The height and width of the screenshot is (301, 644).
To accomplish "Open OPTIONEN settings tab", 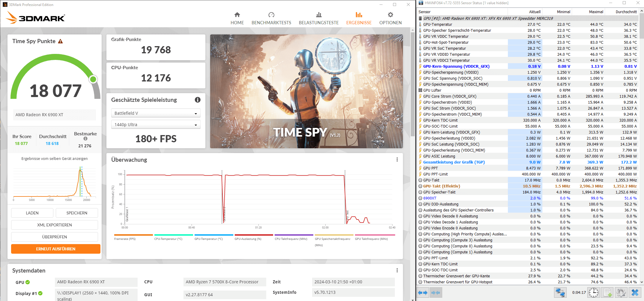I will [390, 19].
